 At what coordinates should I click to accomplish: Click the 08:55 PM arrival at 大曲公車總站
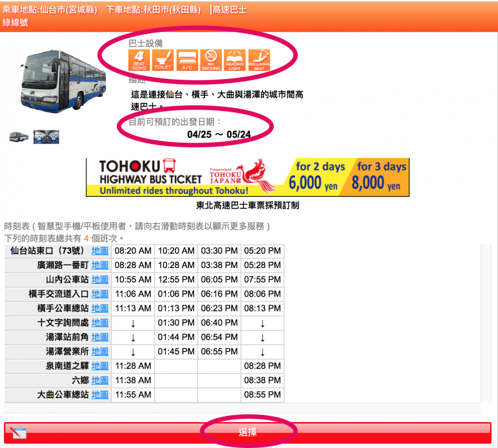(262, 395)
